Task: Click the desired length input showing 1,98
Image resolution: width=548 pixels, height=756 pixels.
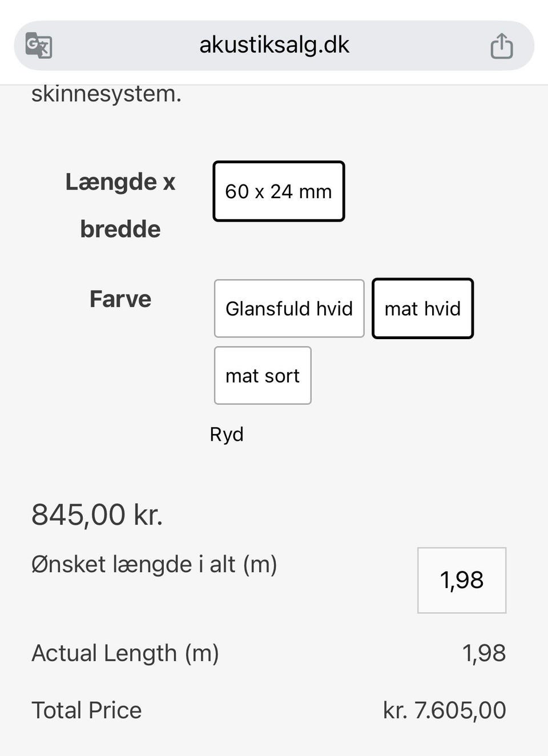Action: (462, 580)
